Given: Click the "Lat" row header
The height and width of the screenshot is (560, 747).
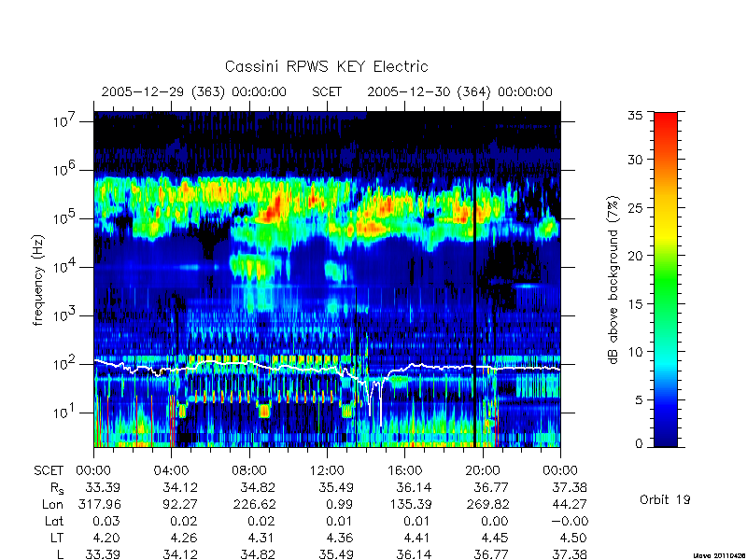Looking at the screenshot, I should click(x=54, y=522).
